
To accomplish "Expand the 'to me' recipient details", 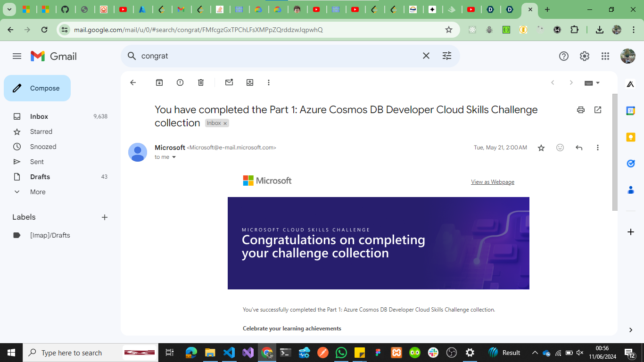I will tap(174, 157).
